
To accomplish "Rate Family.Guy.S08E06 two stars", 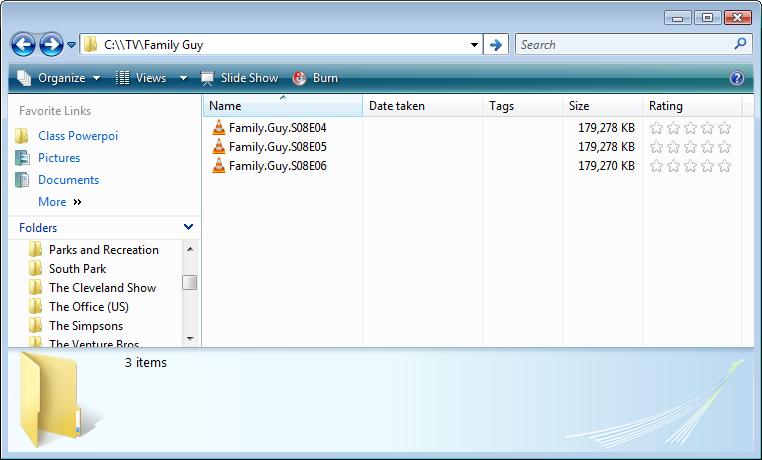I will [x=673, y=166].
